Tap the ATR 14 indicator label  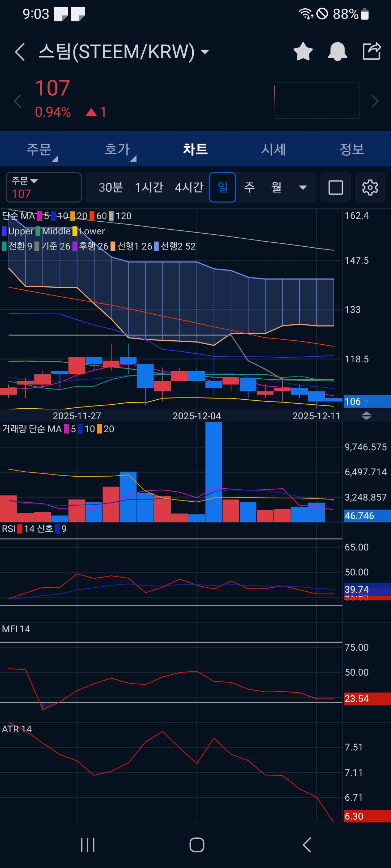coord(17,729)
